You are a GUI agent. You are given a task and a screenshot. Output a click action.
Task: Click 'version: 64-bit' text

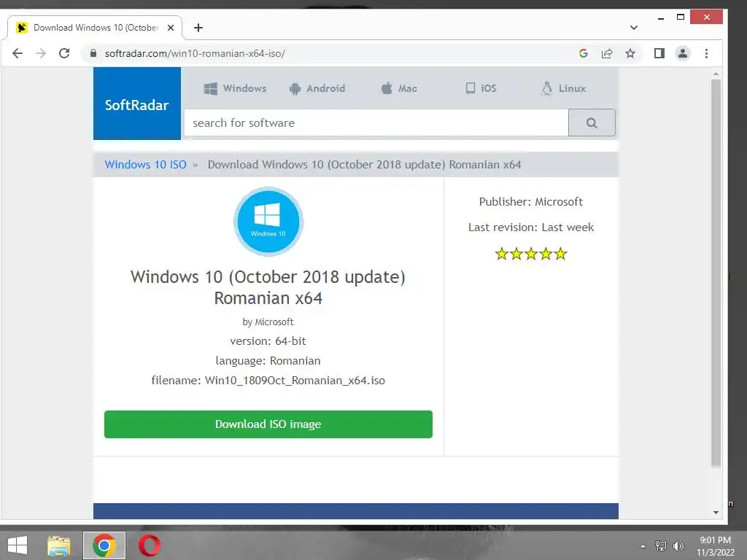(x=268, y=341)
